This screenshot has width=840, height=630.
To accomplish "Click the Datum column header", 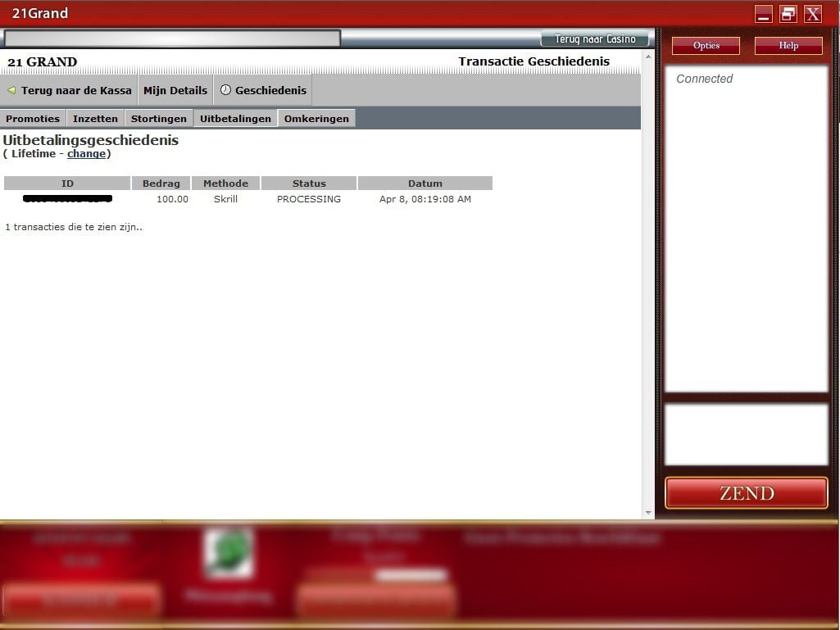I will click(x=425, y=184).
